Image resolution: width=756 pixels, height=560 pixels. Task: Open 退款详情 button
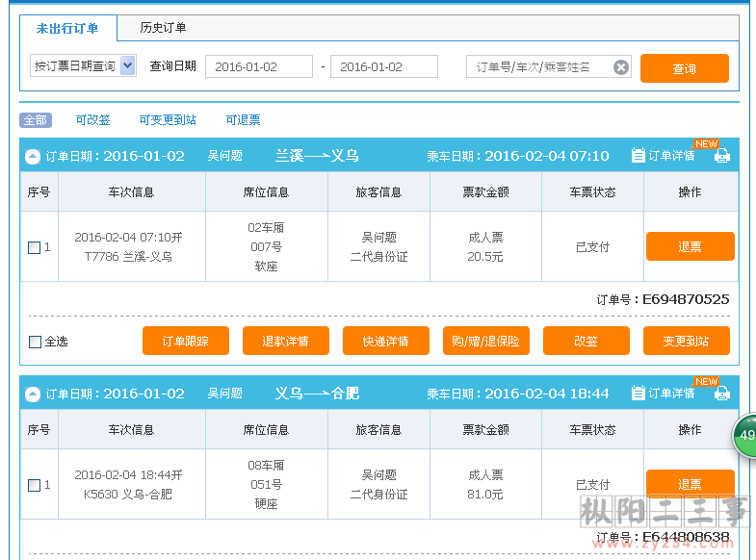point(286,341)
